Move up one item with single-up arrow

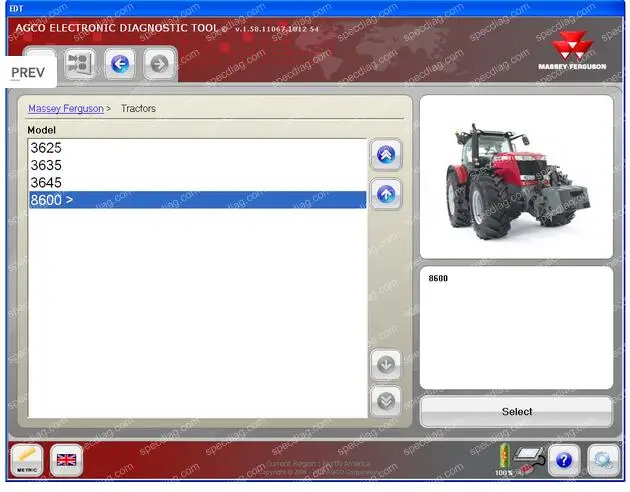click(386, 194)
